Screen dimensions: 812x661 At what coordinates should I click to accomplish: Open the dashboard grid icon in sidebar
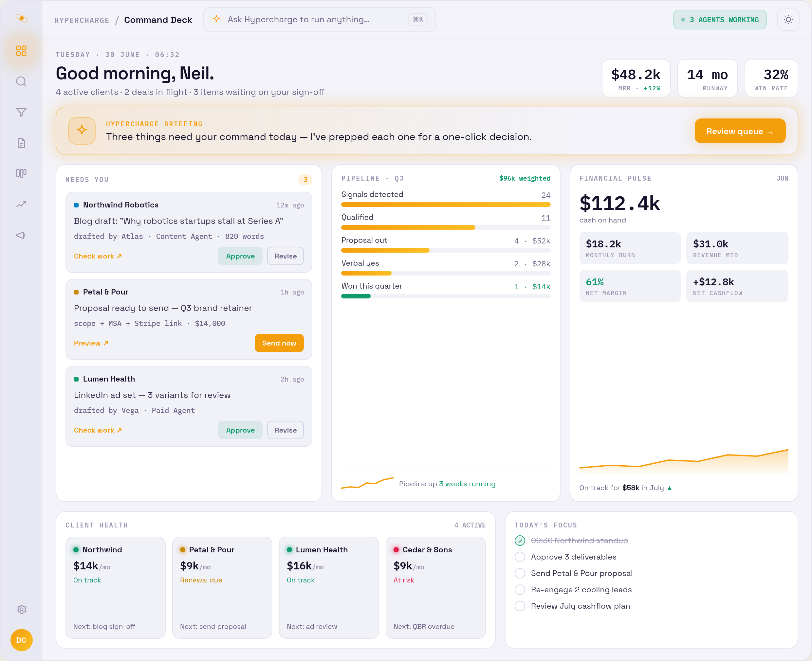(x=21, y=51)
